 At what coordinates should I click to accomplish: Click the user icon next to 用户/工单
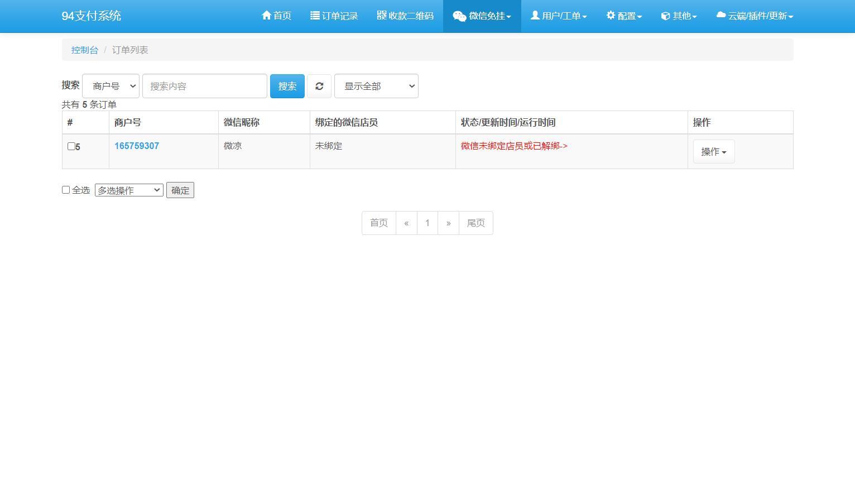534,16
